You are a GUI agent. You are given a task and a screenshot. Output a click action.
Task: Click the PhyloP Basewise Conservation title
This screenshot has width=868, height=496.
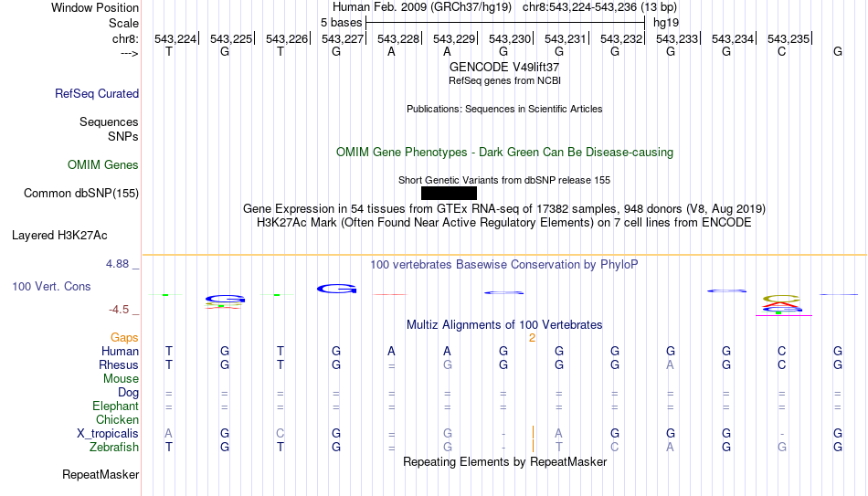click(504, 265)
